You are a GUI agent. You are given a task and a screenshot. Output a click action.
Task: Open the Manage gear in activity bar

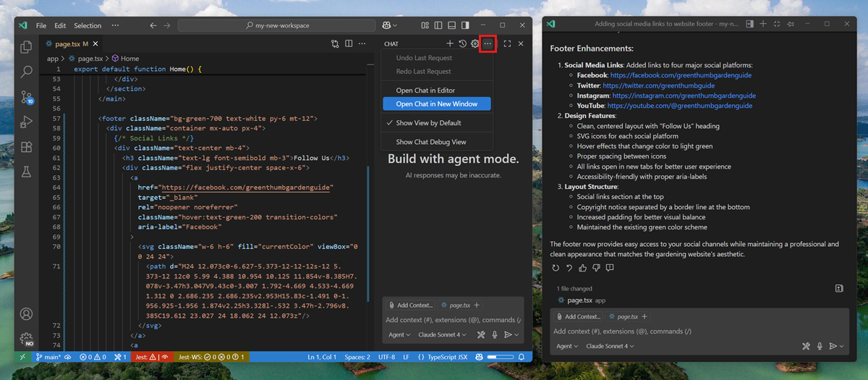click(26, 338)
